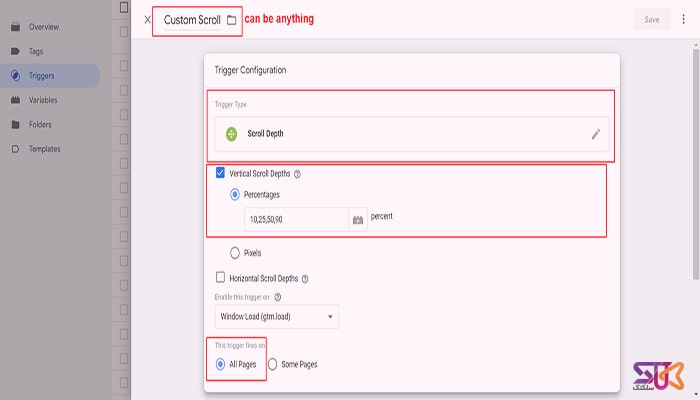Edit the Custom Scroll trigger name
700x400 pixels.
pyautogui.click(x=192, y=20)
